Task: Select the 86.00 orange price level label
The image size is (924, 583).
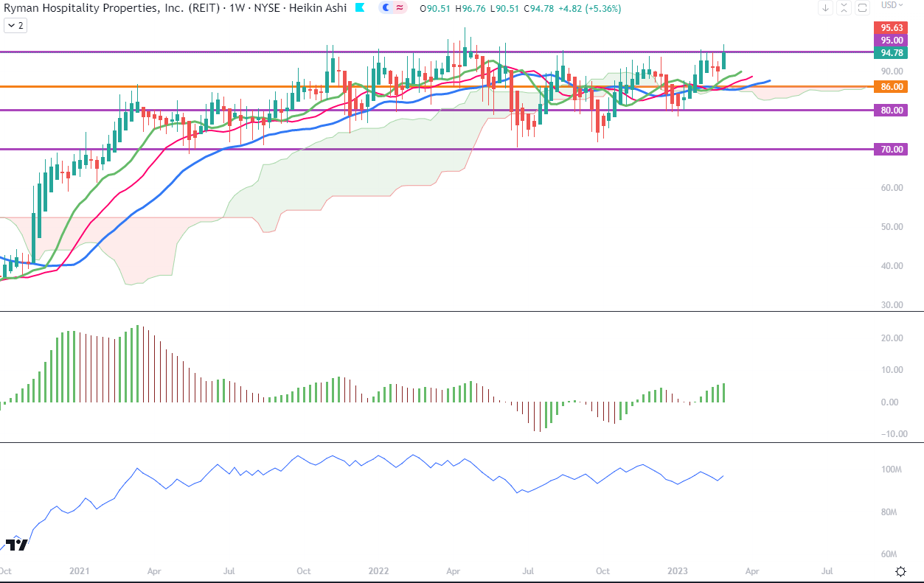Action: click(892, 87)
